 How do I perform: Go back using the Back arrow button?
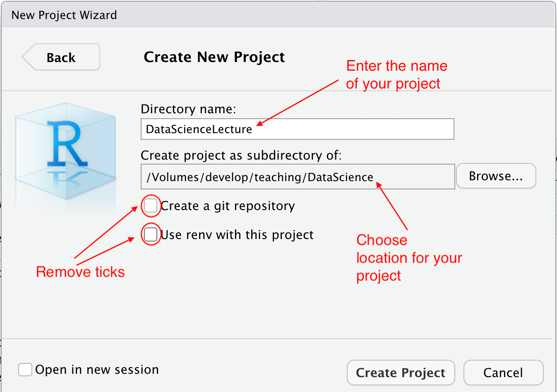pos(61,57)
